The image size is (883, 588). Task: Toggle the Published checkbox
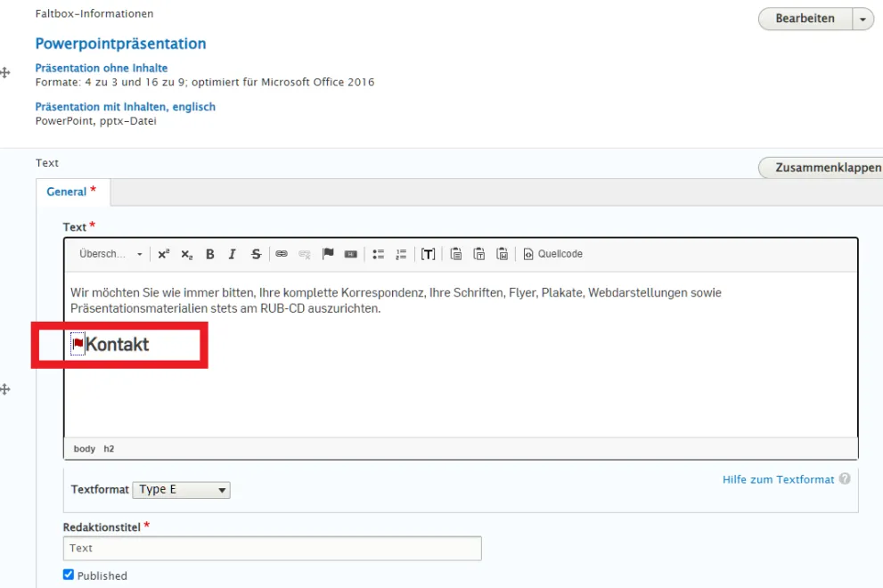69,576
